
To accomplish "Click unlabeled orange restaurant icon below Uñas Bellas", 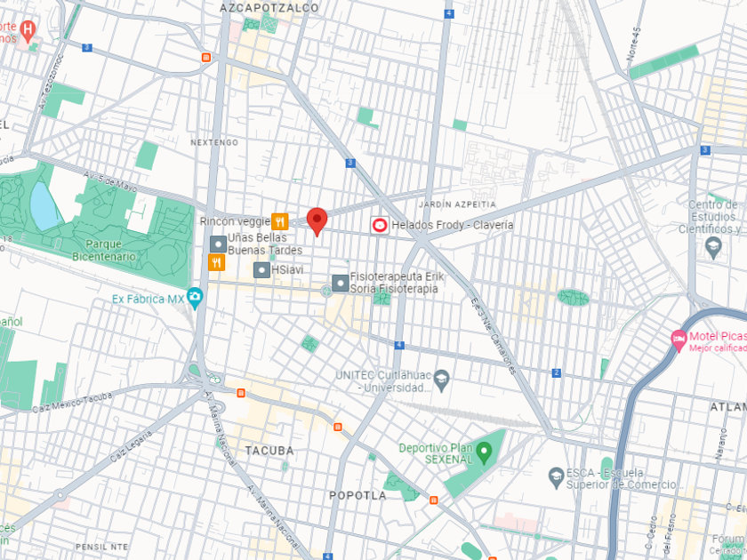I will click(x=216, y=262).
